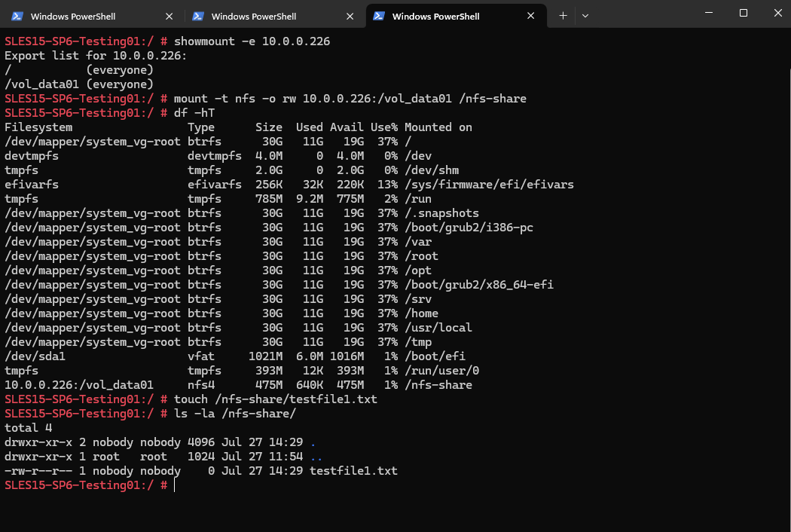Click the 'ls -la /nfs-share/' command
This screenshot has height=532, width=791.
click(x=234, y=414)
